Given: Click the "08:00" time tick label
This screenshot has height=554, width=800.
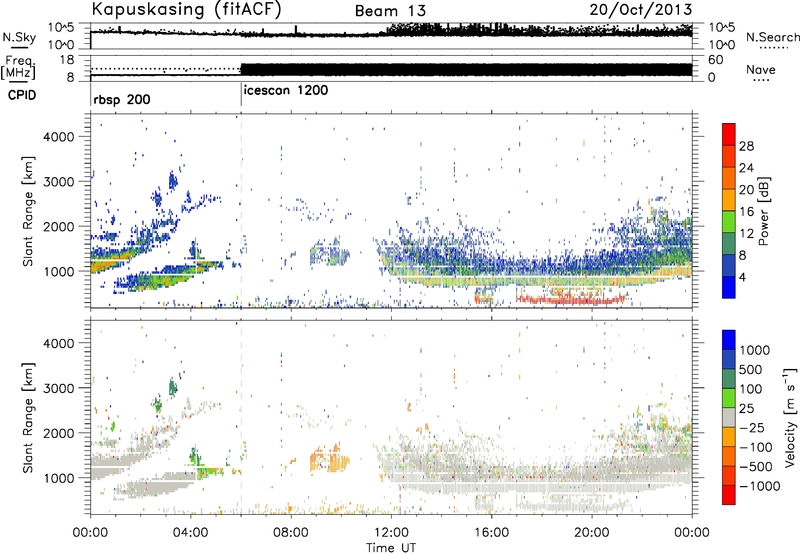Looking at the screenshot, I should pyautogui.click(x=290, y=533).
